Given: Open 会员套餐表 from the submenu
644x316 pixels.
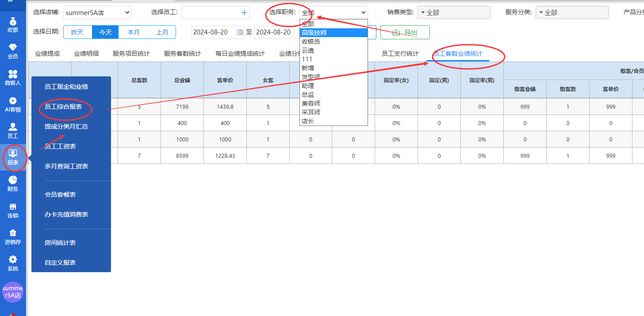Looking at the screenshot, I should coord(60,194).
